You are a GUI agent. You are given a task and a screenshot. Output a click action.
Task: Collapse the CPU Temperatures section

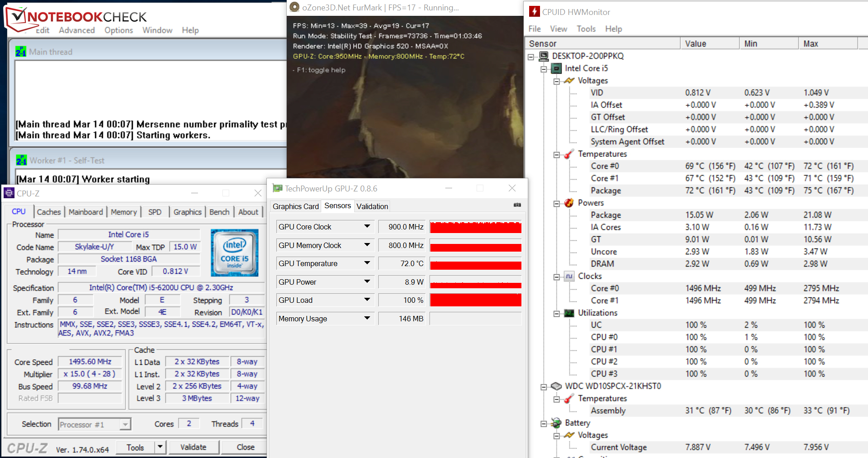tap(557, 154)
